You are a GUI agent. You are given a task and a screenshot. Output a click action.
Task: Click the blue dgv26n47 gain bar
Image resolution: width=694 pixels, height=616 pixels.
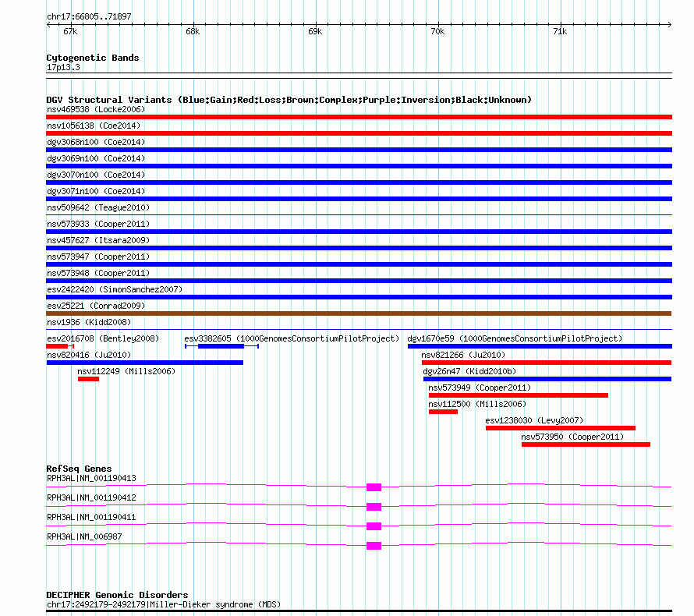tap(547, 379)
